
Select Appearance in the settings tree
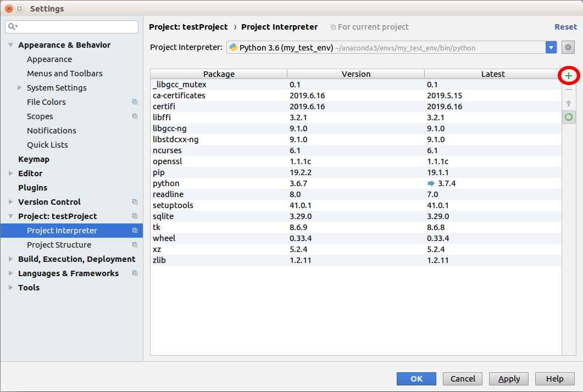click(49, 59)
